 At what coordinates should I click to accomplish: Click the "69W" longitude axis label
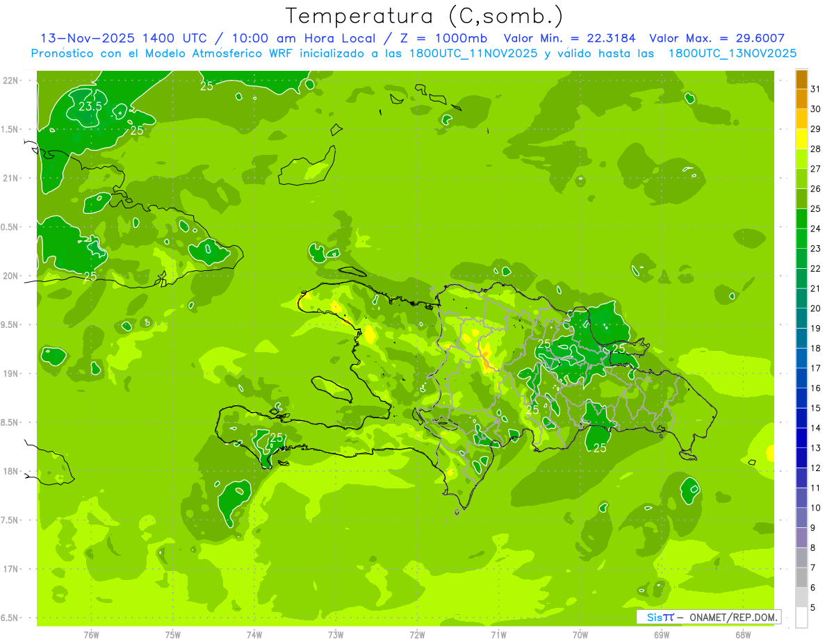pyautogui.click(x=661, y=635)
